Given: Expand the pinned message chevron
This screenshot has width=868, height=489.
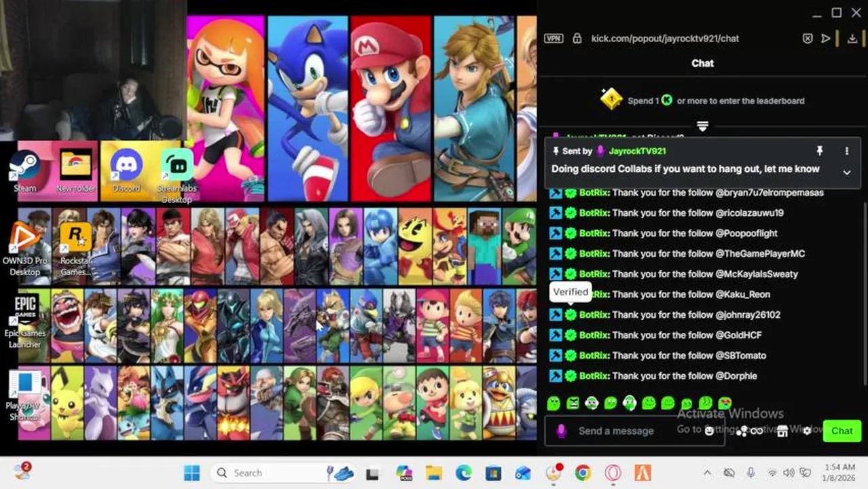Looking at the screenshot, I should click(846, 172).
